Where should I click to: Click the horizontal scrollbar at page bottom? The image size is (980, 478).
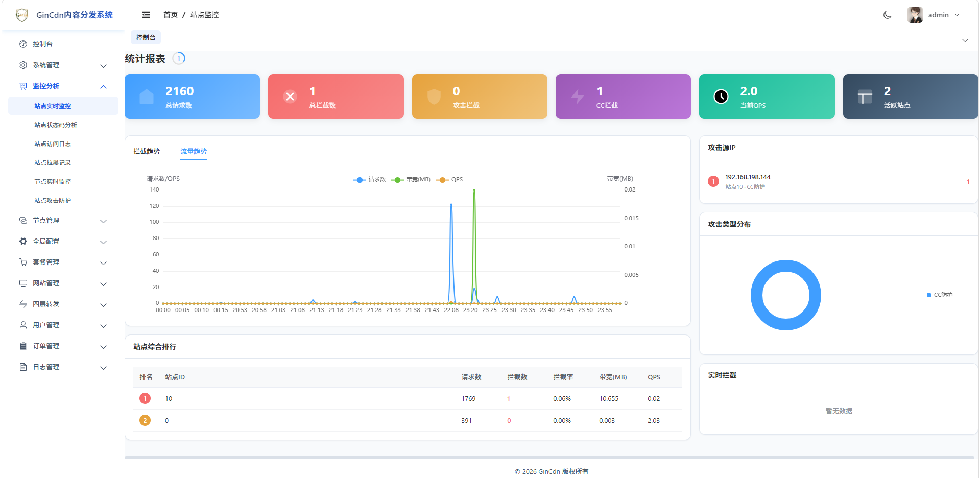pyautogui.click(x=549, y=458)
